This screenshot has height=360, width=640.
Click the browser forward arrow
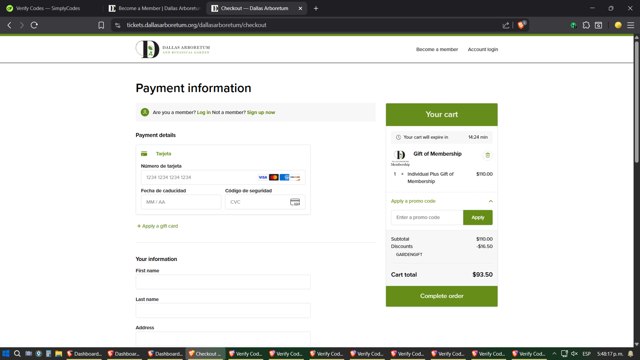(22, 25)
